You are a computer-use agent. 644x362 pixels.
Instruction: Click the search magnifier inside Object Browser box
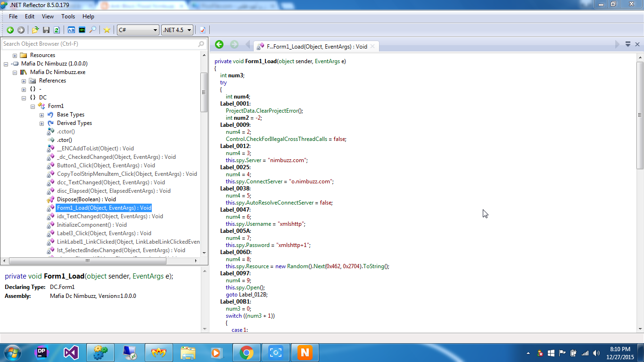(201, 44)
